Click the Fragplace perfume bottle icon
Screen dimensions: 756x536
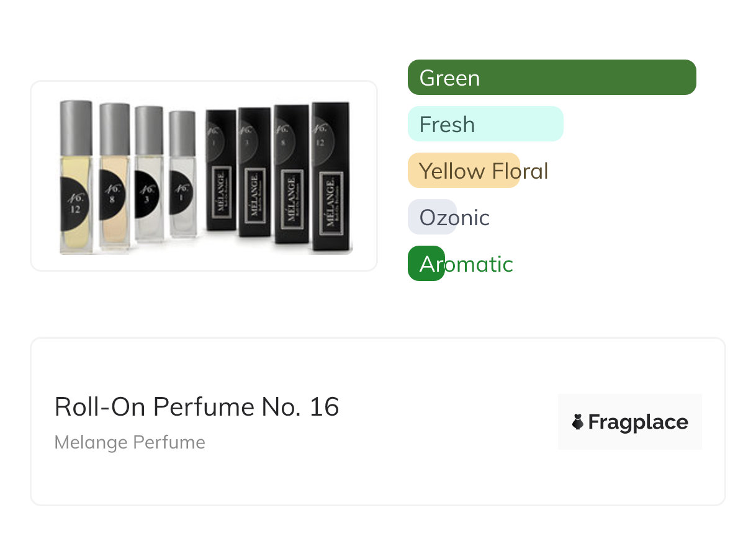578,422
